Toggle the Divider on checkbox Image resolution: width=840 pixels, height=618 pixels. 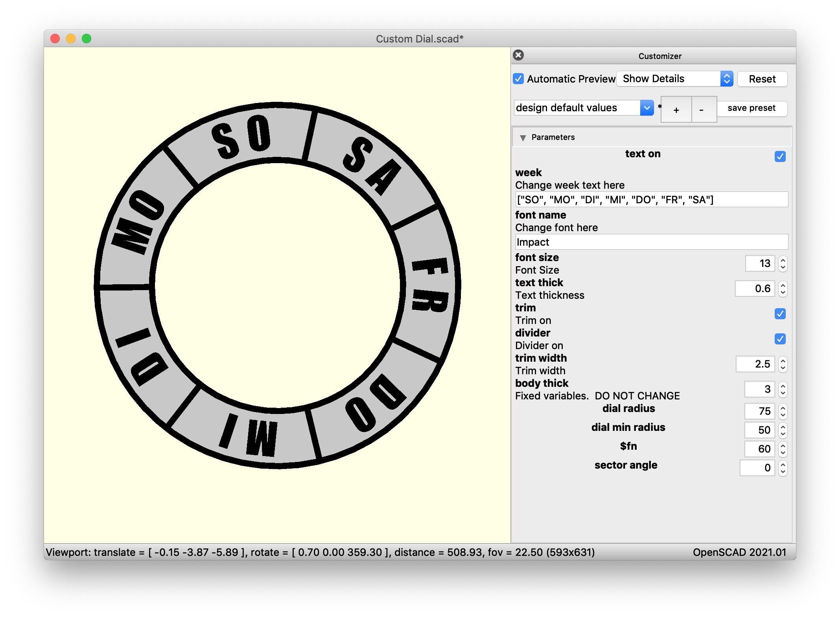(x=780, y=339)
